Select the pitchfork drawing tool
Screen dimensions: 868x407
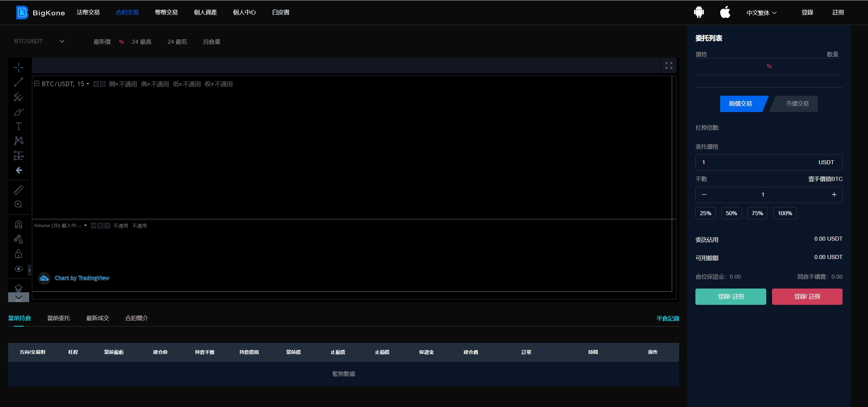click(19, 97)
